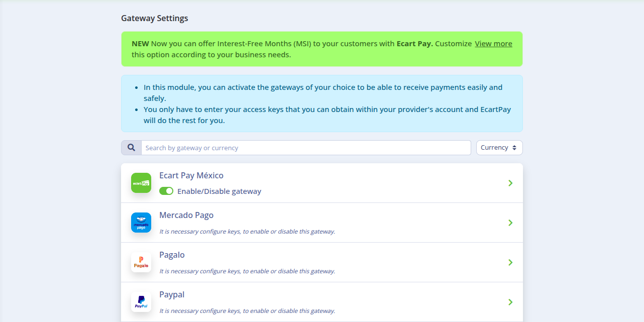Screen dimensions: 644x322
Task: Toggle the Ecart Pay México gateway switch
Action: [x=166, y=191]
